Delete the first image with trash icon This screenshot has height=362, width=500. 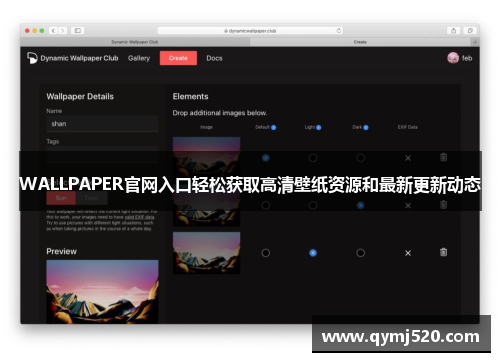pos(443,157)
